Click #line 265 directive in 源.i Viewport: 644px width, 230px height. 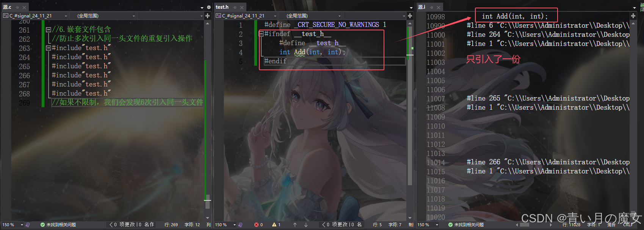click(548, 98)
